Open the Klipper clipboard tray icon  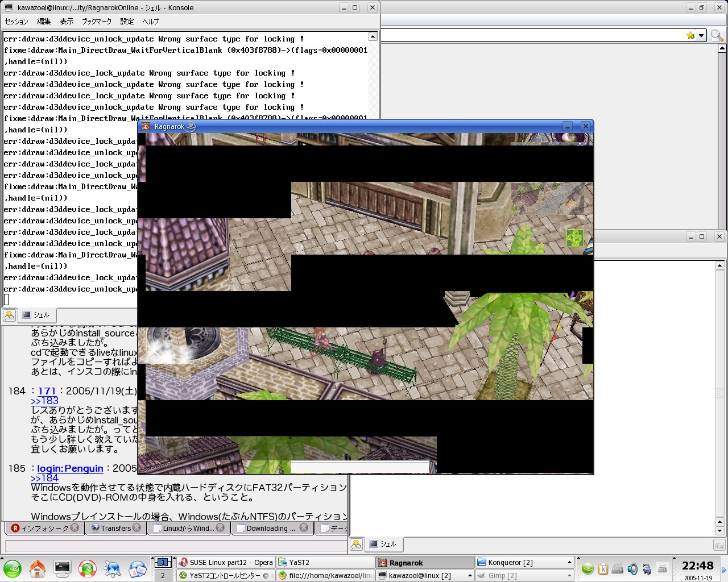(603, 569)
